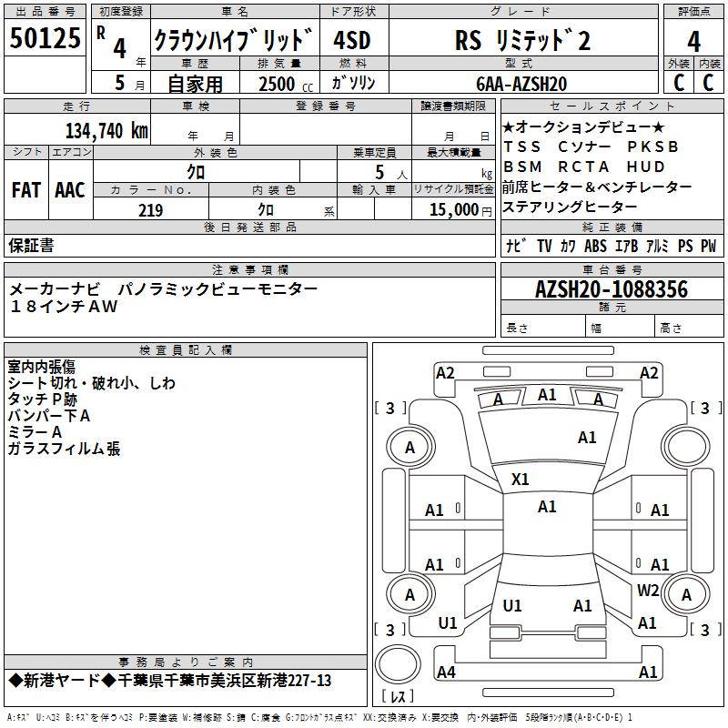Click the mileage value 134,740 km
The width and height of the screenshot is (728, 728).
[x=106, y=130]
